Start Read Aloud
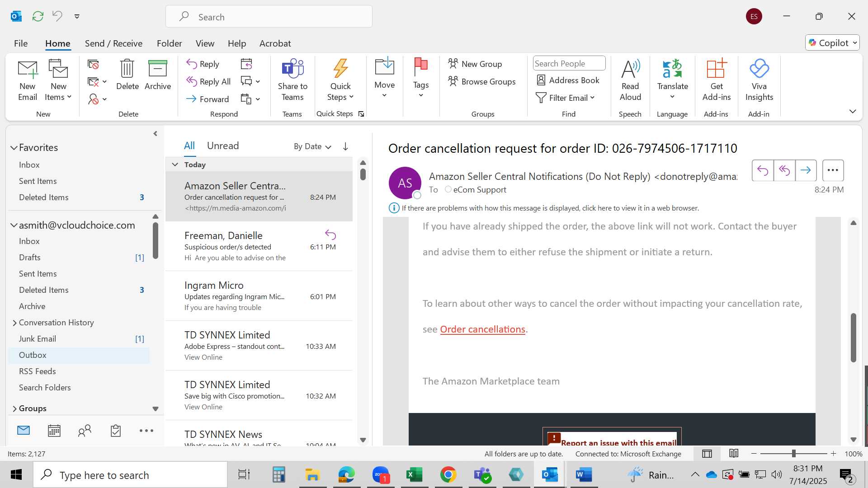868x488 pixels. point(630,80)
